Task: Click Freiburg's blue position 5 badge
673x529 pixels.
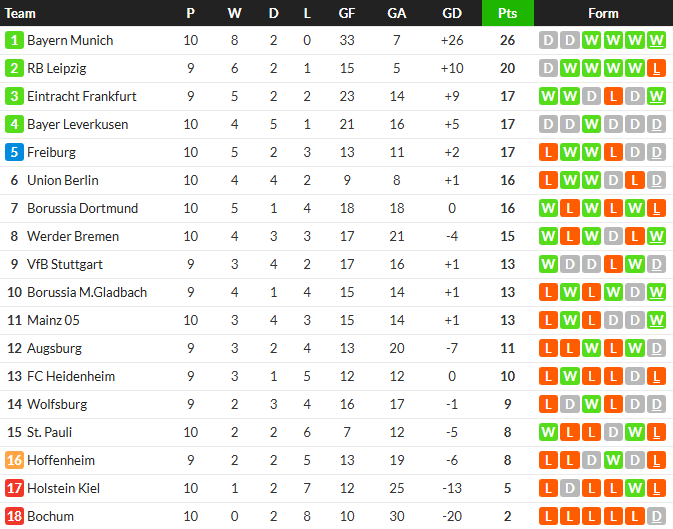Action: pyautogui.click(x=14, y=153)
